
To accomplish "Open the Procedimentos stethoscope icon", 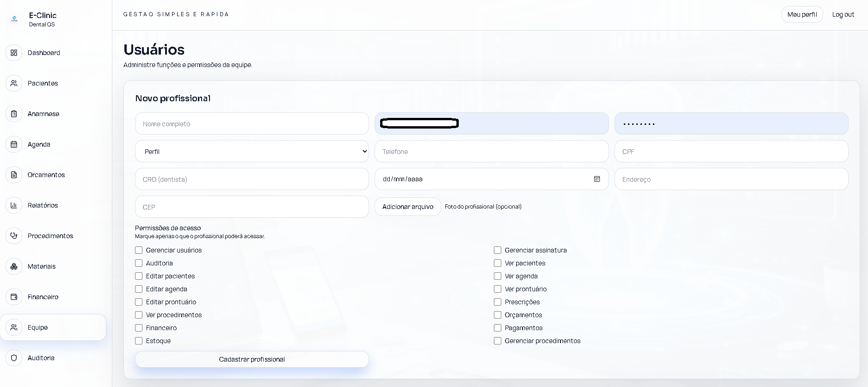I will [x=14, y=236].
